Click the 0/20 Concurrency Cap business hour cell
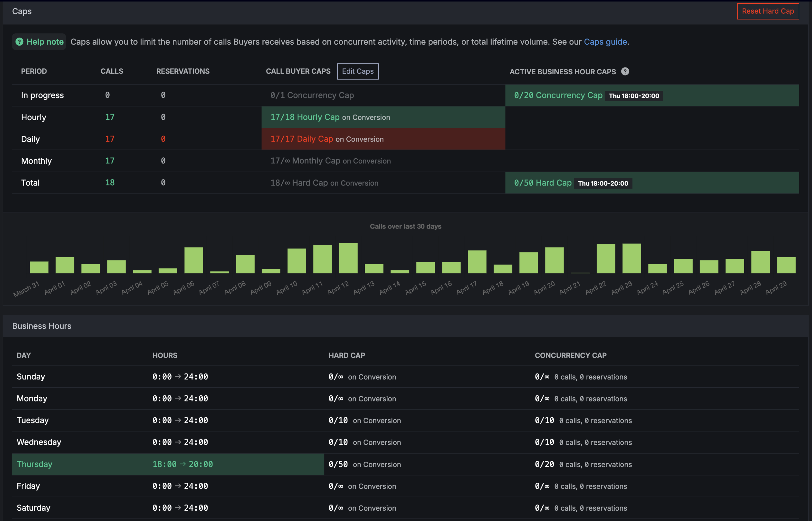Viewport: 812px width, 521px height. [652, 95]
